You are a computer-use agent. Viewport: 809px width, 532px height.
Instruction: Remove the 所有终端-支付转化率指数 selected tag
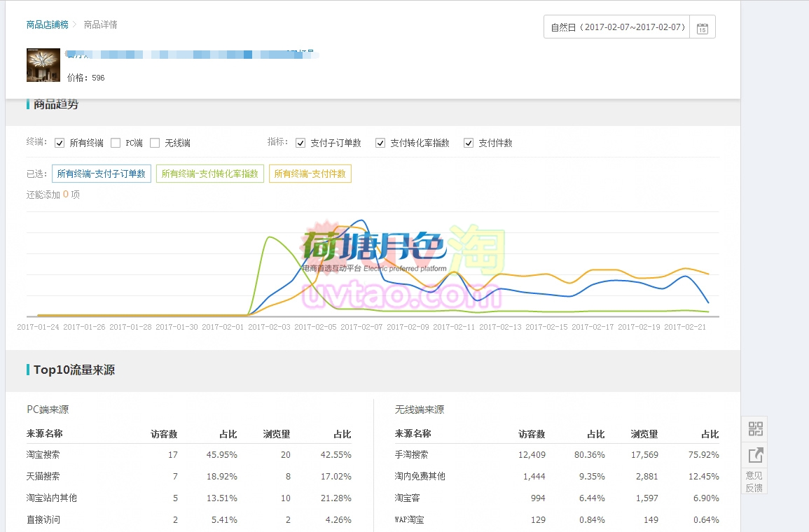click(x=209, y=174)
